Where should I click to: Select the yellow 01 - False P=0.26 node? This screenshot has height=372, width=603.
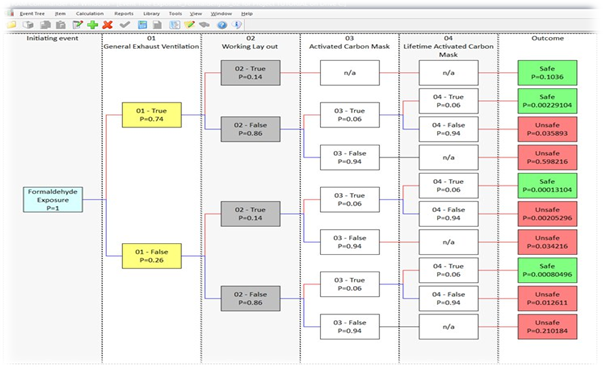pyautogui.click(x=152, y=256)
